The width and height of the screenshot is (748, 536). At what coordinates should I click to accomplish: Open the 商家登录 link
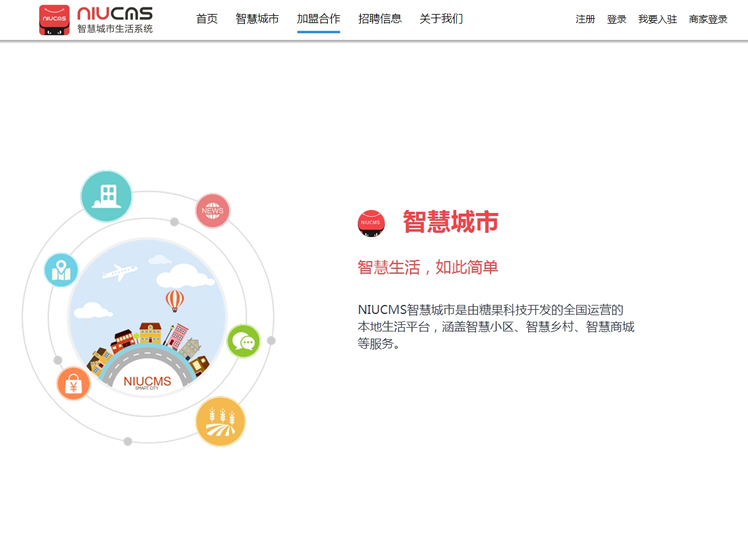pyautogui.click(x=708, y=20)
